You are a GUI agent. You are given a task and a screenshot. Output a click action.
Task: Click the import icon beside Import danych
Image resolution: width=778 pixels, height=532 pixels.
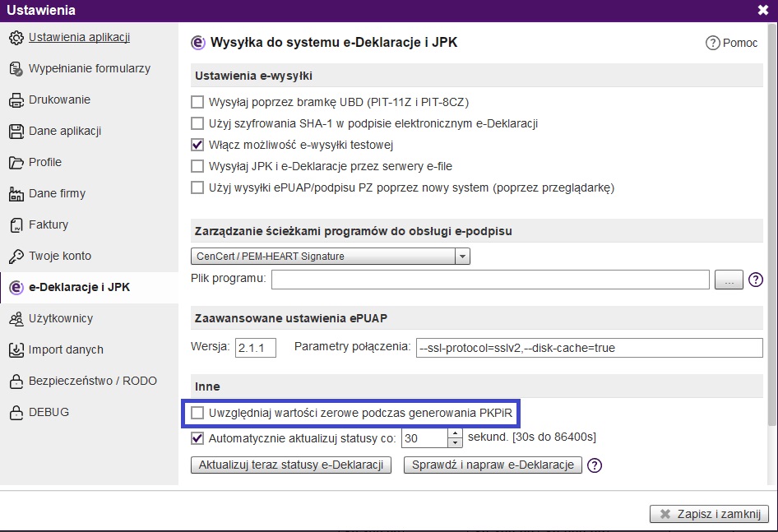pos(16,350)
